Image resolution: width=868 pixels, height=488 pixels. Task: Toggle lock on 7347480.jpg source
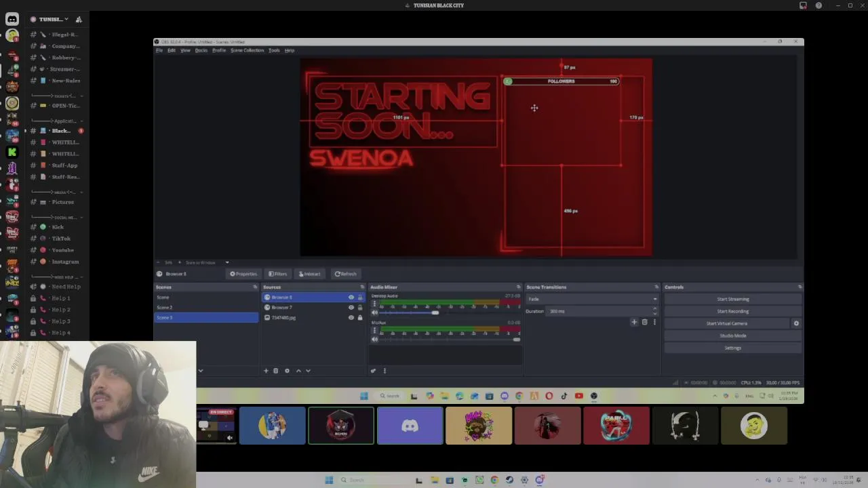pyautogui.click(x=360, y=318)
